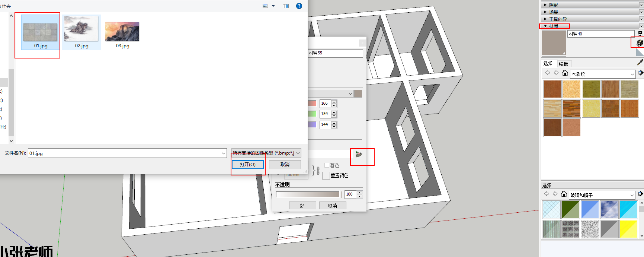This screenshot has height=257, width=644.
Task: Click the opacity slider in material dialog
Action: pyautogui.click(x=308, y=194)
